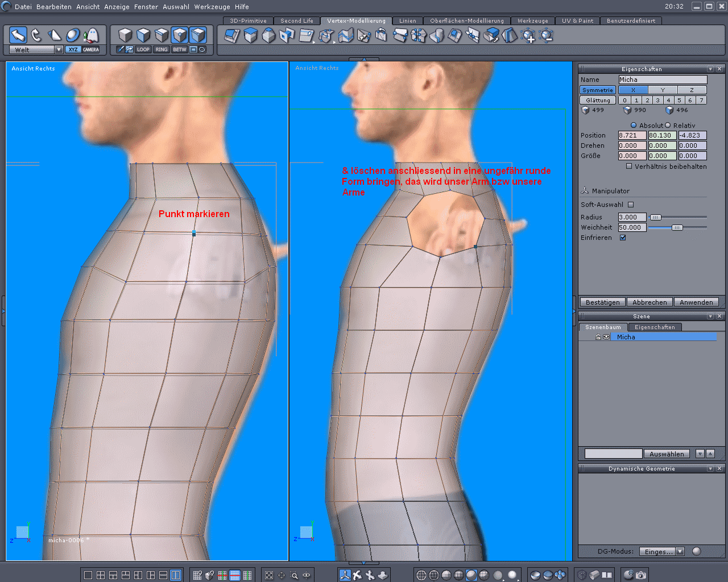Click the zoom magnifier icon in bottom bar
This screenshot has height=582, width=728.
[294, 575]
